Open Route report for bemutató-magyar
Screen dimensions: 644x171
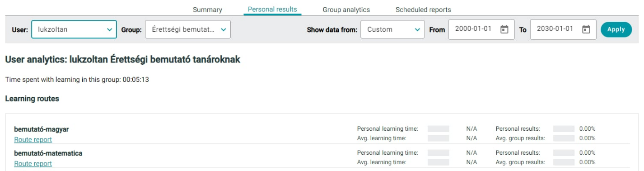coord(33,140)
